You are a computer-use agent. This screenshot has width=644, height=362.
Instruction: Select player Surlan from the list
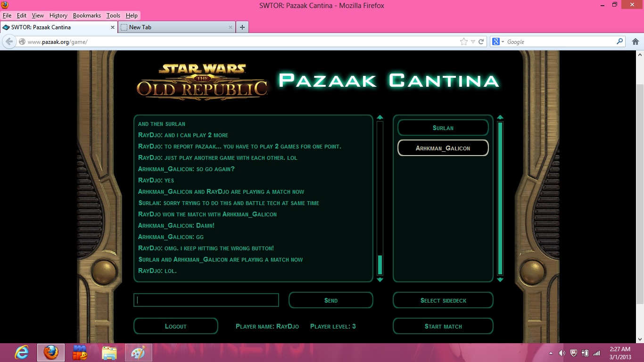(x=443, y=128)
